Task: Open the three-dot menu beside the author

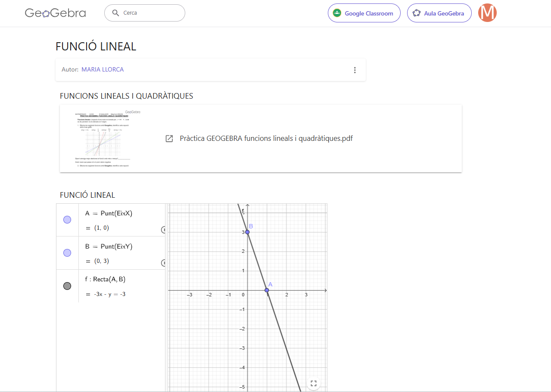Action: pyautogui.click(x=355, y=70)
